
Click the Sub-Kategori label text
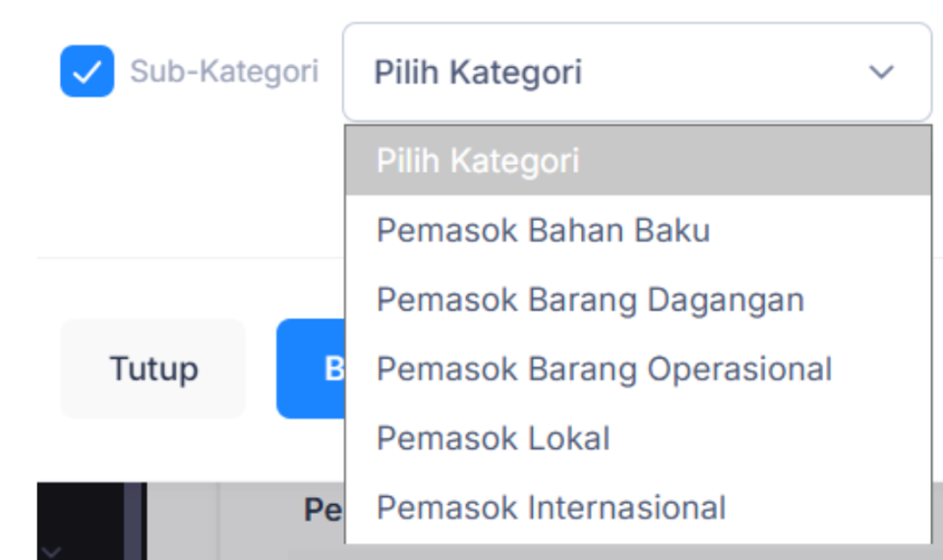click(x=224, y=72)
